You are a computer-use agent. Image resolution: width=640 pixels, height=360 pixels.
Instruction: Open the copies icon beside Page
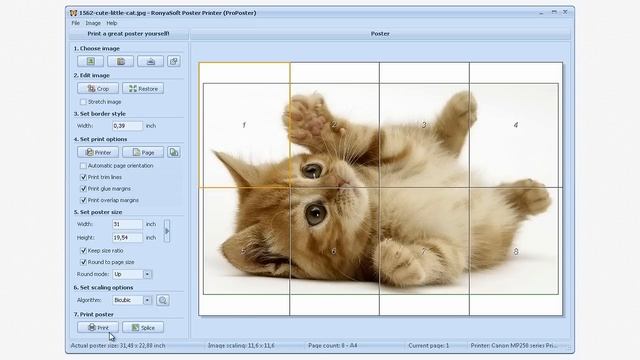coord(174,152)
